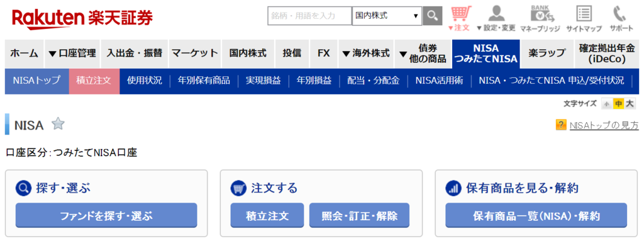Expand the 債券 他の商品 menu
The image size is (644, 246).
pyautogui.click(x=423, y=53)
